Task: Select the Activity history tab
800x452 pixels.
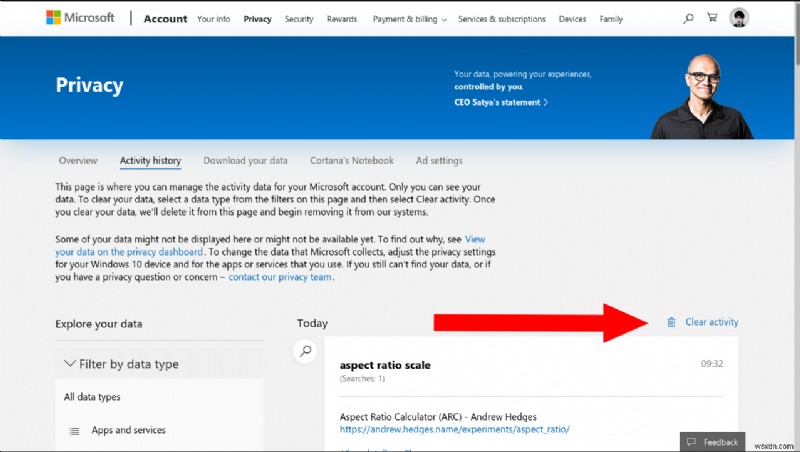Action: tap(151, 160)
